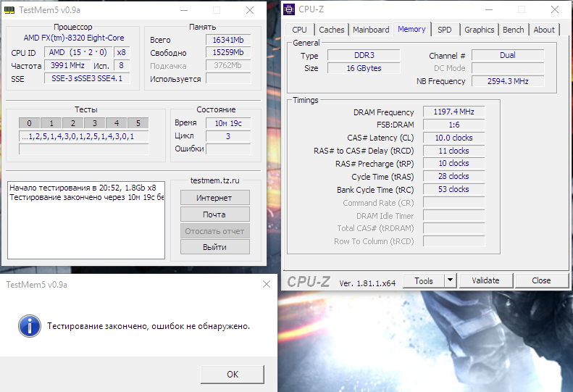Click the empty DC Mode field
Viewport: 573px width, 392px height.
point(508,68)
